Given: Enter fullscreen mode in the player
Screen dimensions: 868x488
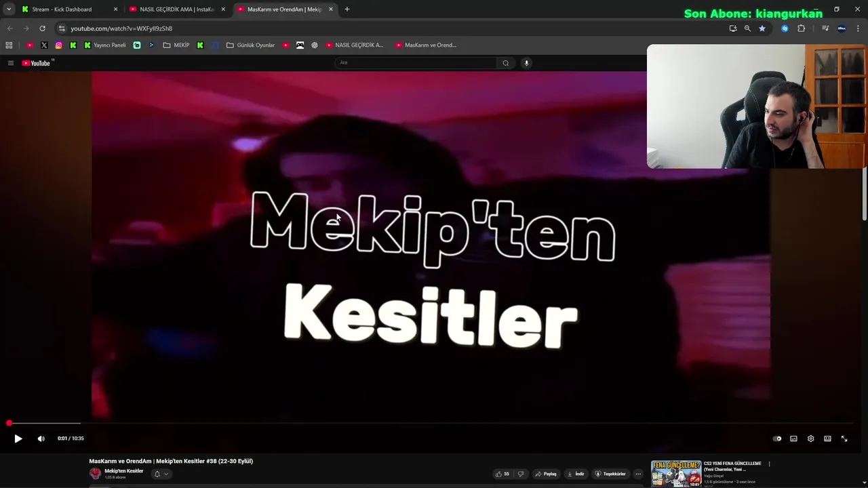Looking at the screenshot, I should (844, 439).
